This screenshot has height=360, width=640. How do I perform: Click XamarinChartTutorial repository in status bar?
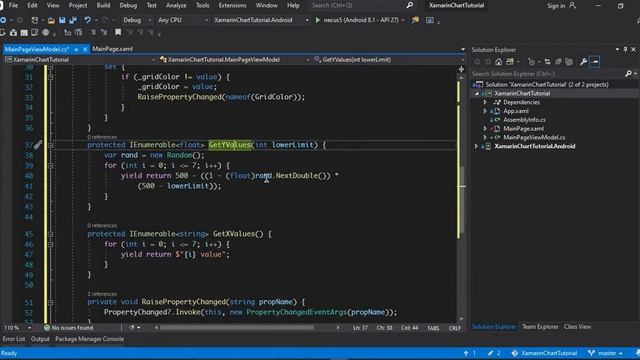(544, 353)
